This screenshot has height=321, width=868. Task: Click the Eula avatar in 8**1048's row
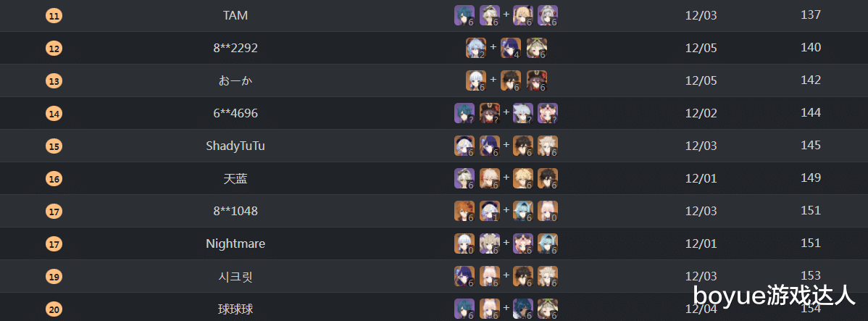522,211
